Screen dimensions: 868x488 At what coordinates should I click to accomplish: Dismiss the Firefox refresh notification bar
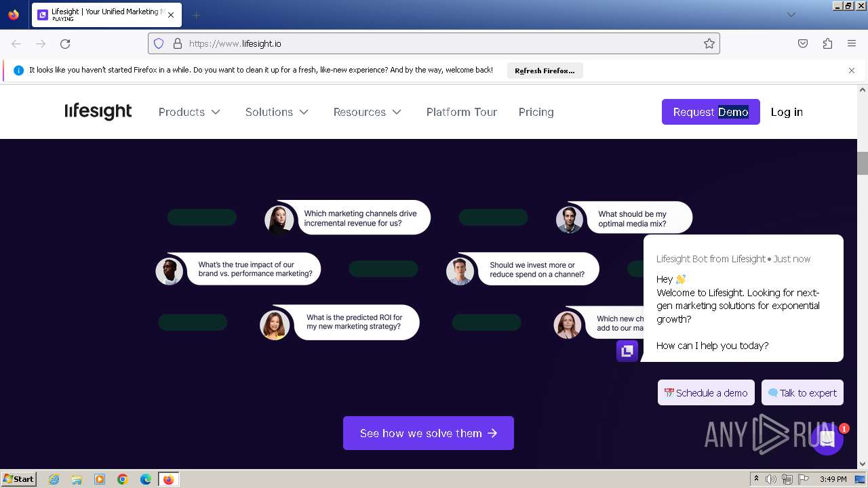pos(852,70)
